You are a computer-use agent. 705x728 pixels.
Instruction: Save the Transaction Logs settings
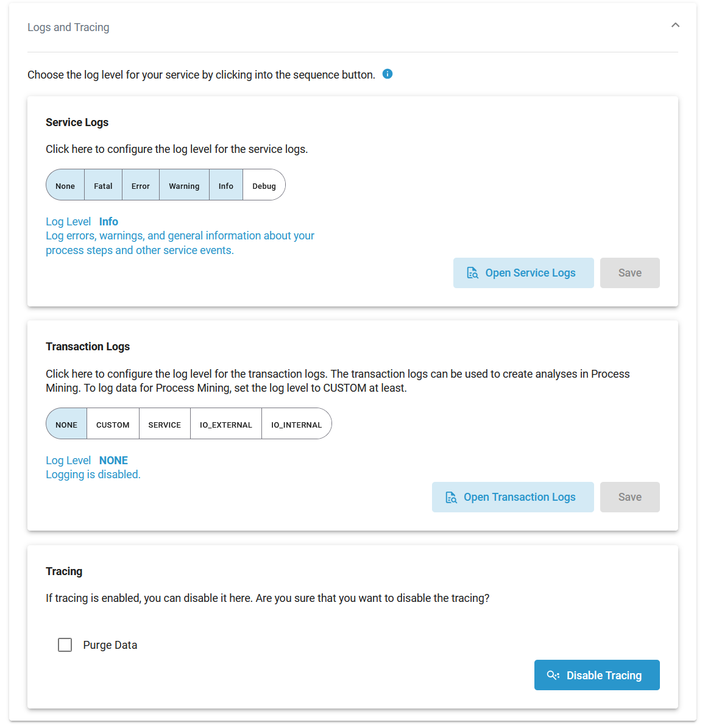tap(629, 497)
